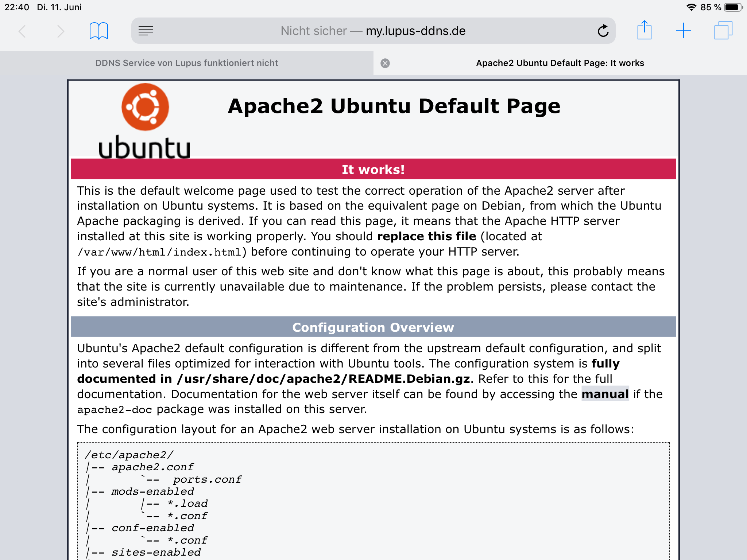This screenshot has height=560, width=747.
Task: Open the bookmarks book icon
Action: (99, 31)
